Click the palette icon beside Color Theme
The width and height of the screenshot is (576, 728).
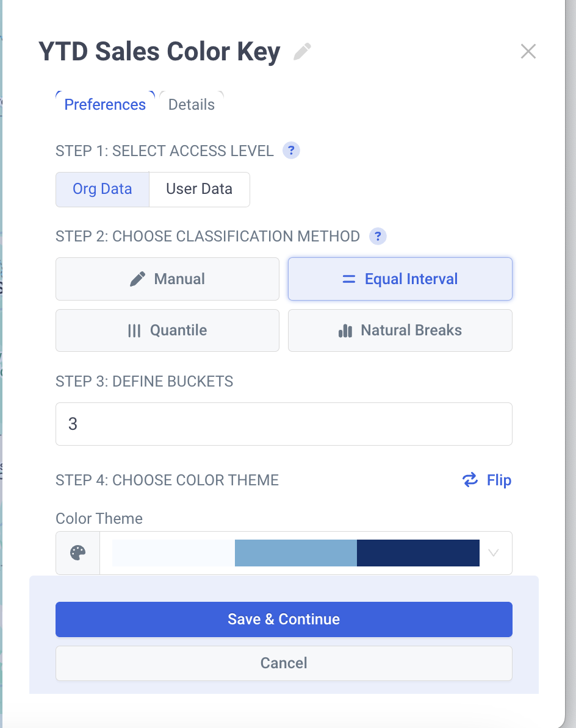click(x=77, y=552)
